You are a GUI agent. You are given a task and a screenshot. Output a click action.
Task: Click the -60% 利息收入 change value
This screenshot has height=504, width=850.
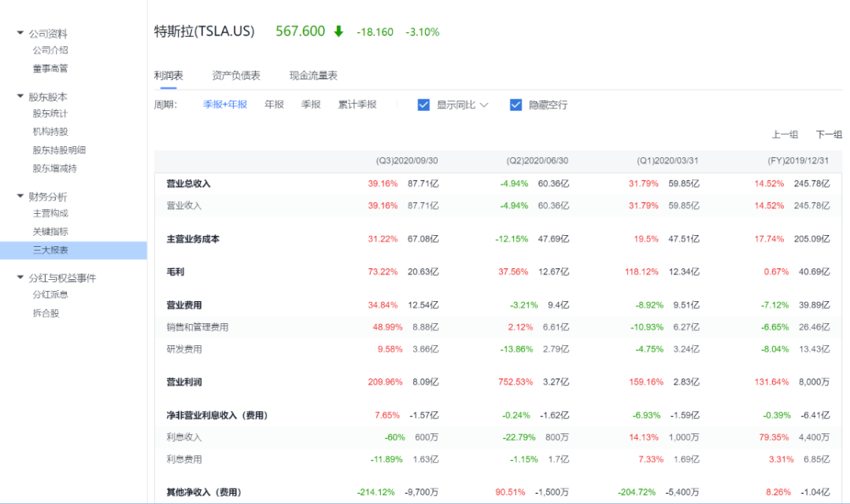point(394,437)
